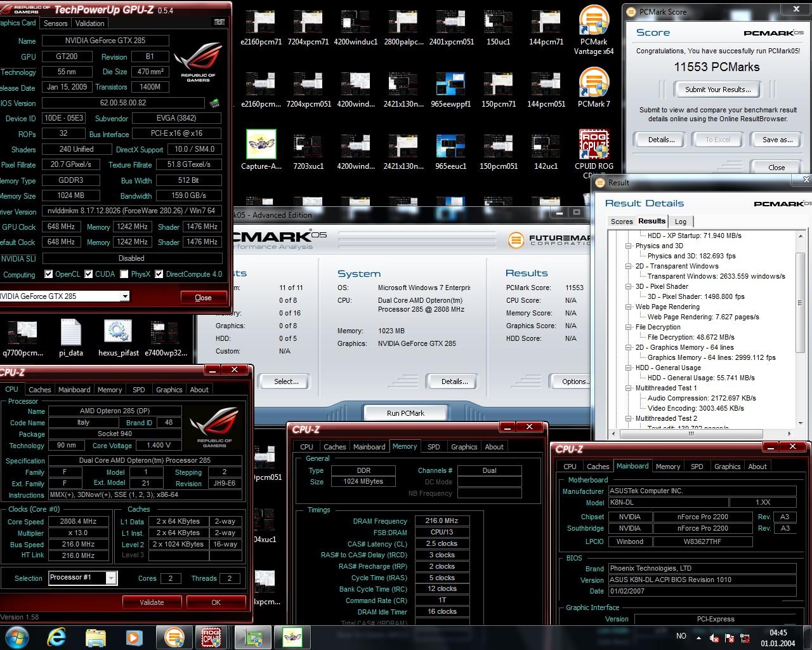This screenshot has width=812, height=650.
Task: Click Save as... in PCMark Score window
Action: 778,140
